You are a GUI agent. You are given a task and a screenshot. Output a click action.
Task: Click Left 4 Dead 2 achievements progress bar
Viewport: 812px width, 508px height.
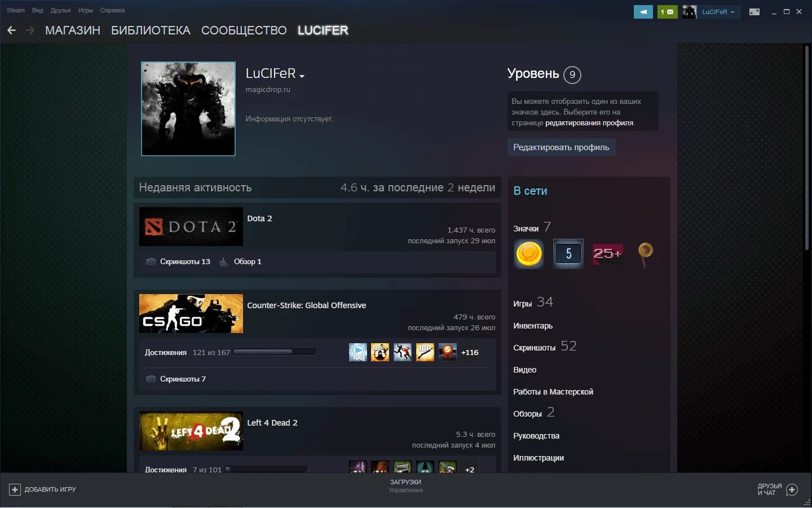coord(266,469)
